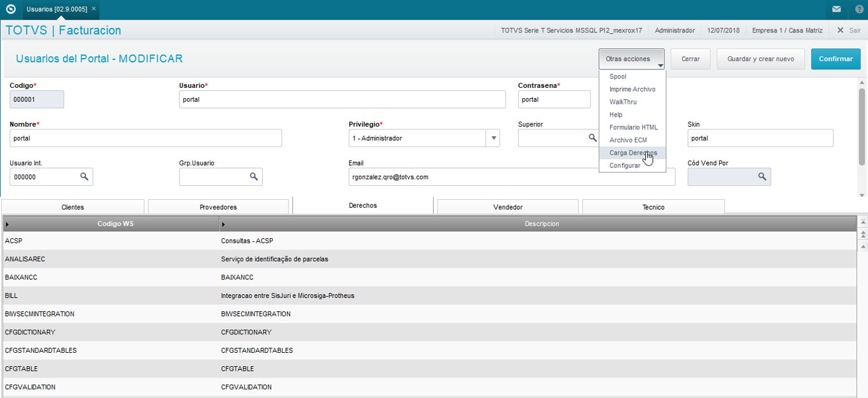Close the Usuarios [02.9.0005] tab
The height and width of the screenshot is (398, 868).
pos(94,9)
